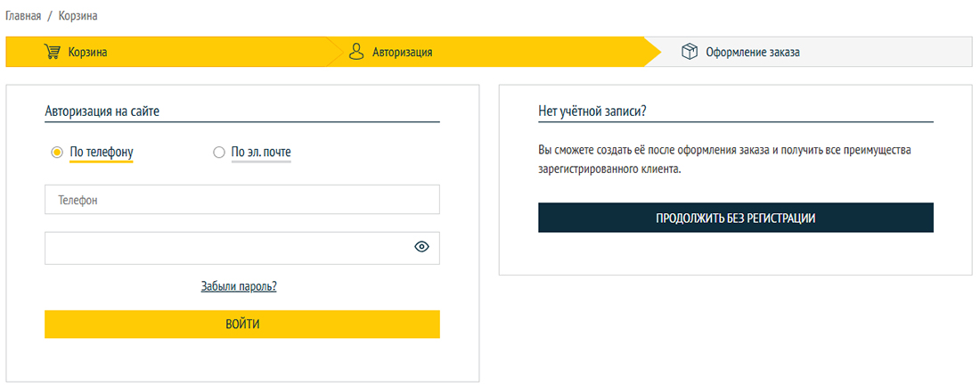Click the По телефону label text
Screen dimensions: 980x388
tap(101, 153)
